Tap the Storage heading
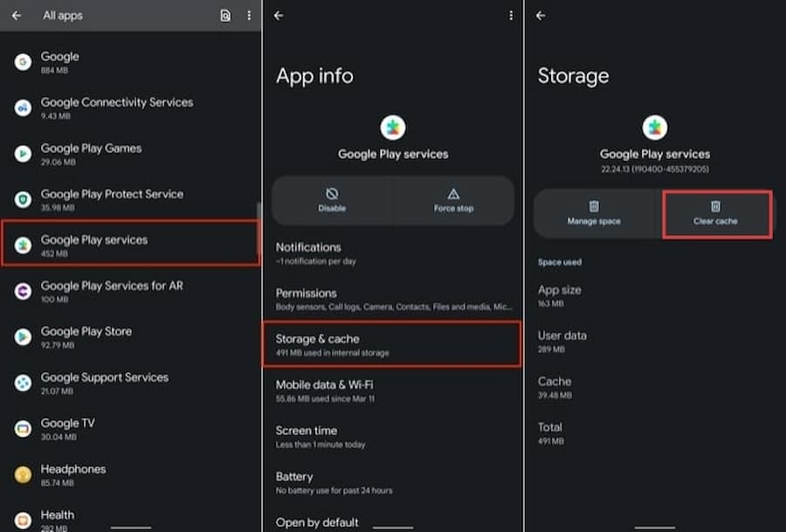Viewport: 786px width, 532px height. 574,76
